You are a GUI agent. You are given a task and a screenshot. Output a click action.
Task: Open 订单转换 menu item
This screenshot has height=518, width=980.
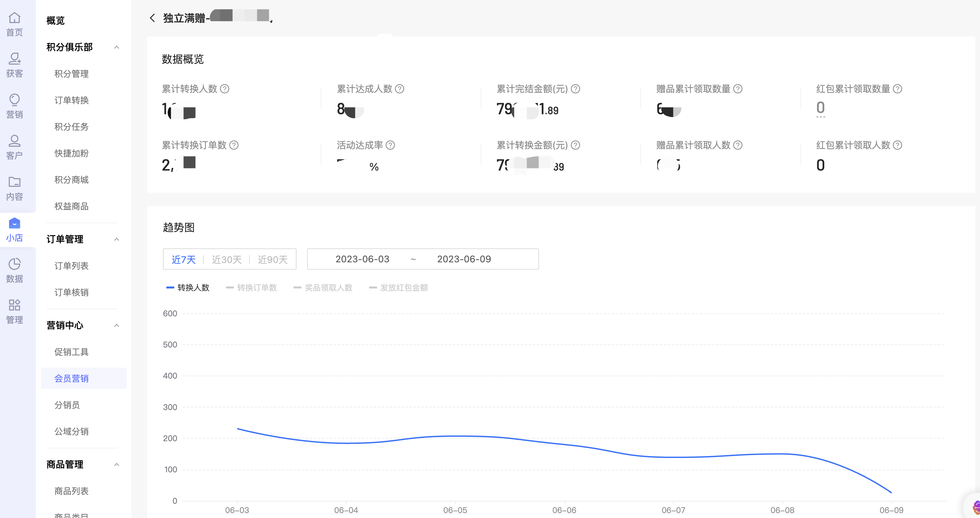pyautogui.click(x=72, y=100)
